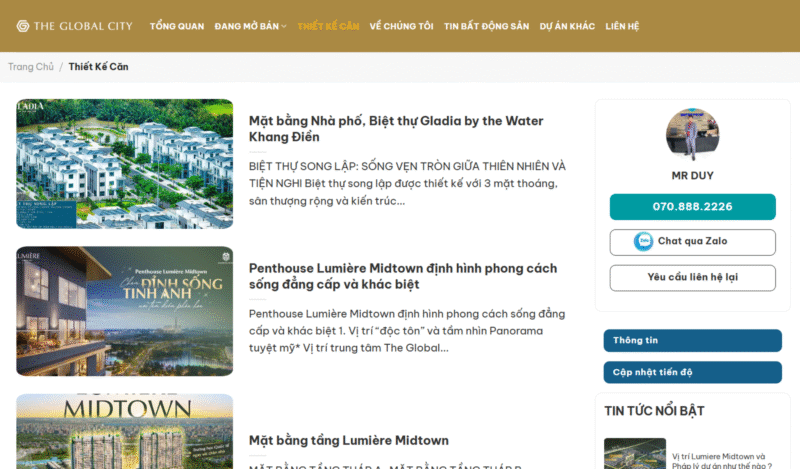Open the Gladia by the Water article title
The image size is (800, 469).
point(396,129)
